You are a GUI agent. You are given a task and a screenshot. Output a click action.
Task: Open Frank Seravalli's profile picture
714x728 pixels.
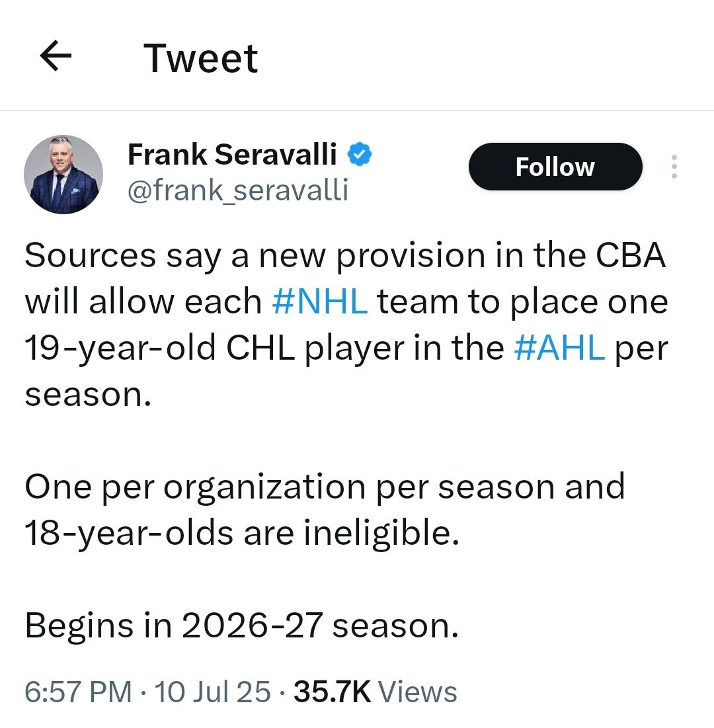tap(63, 175)
